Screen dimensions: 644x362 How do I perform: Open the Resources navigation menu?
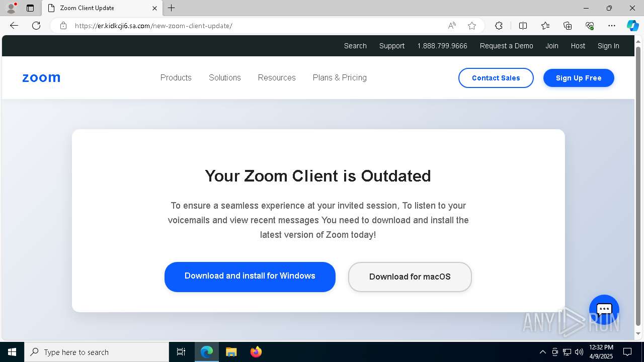point(277,77)
